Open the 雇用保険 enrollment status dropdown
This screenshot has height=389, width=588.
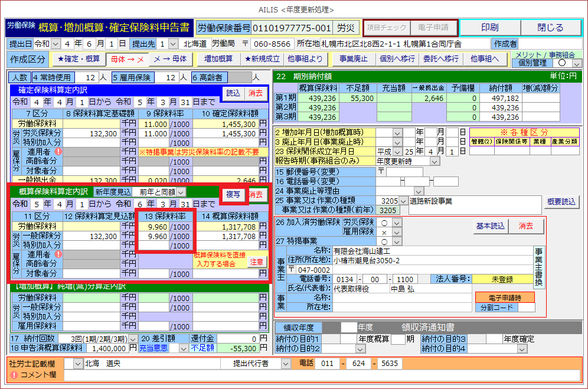397,233
